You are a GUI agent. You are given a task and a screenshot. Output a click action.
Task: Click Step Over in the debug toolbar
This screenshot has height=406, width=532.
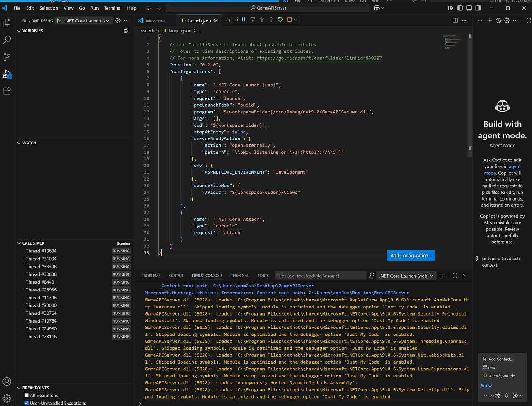(x=253, y=20)
